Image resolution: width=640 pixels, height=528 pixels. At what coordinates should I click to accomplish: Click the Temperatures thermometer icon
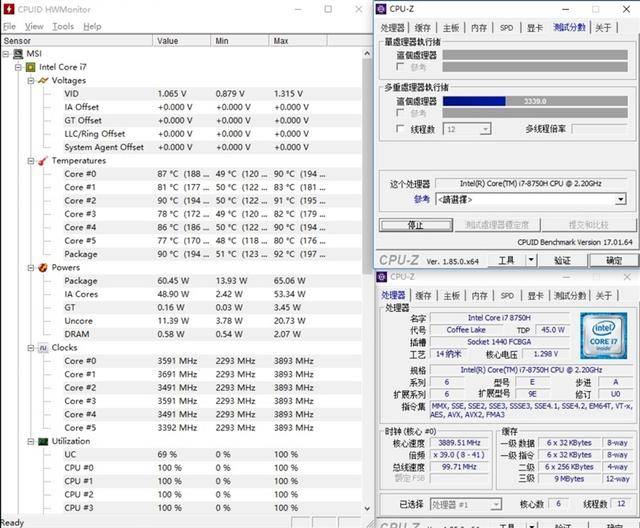43,160
